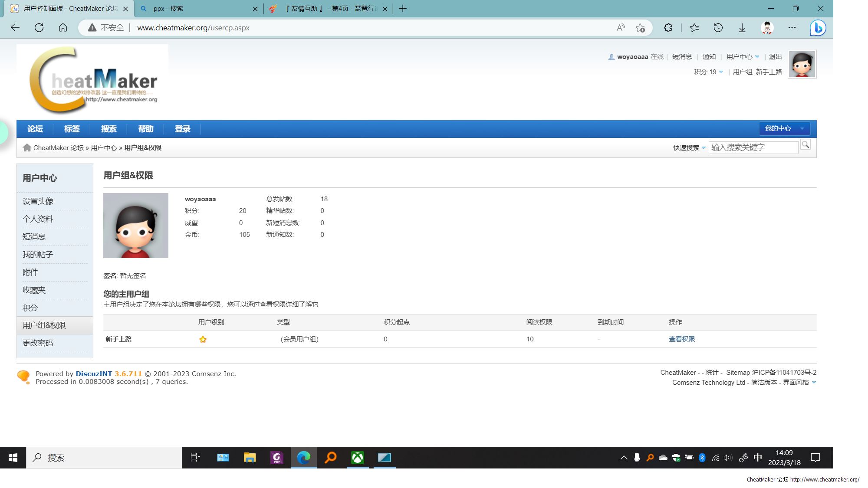868x488 pixels.
Task: Click the quick search magnifier icon
Action: [805, 145]
